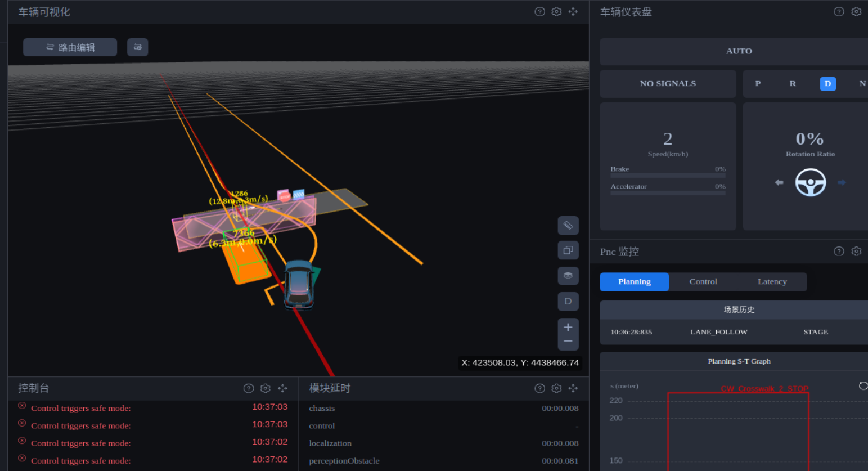Refresh the Planning S-T Graph

pos(863,385)
